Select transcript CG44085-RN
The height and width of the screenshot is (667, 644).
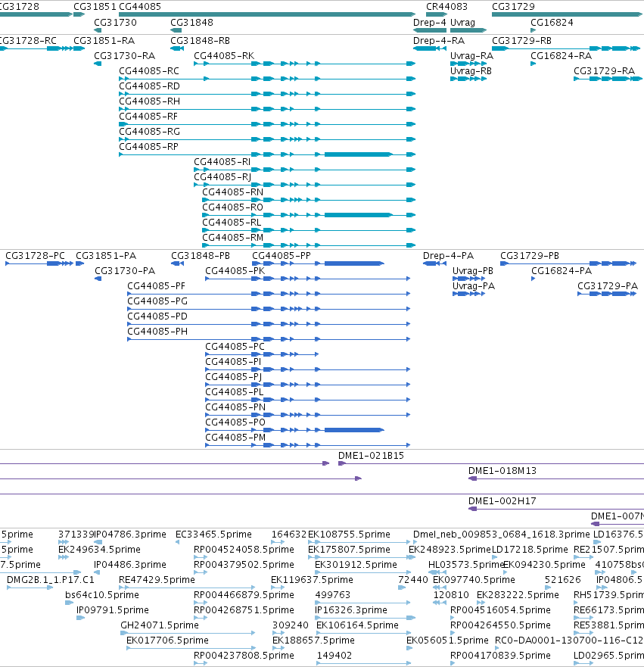tap(232, 192)
